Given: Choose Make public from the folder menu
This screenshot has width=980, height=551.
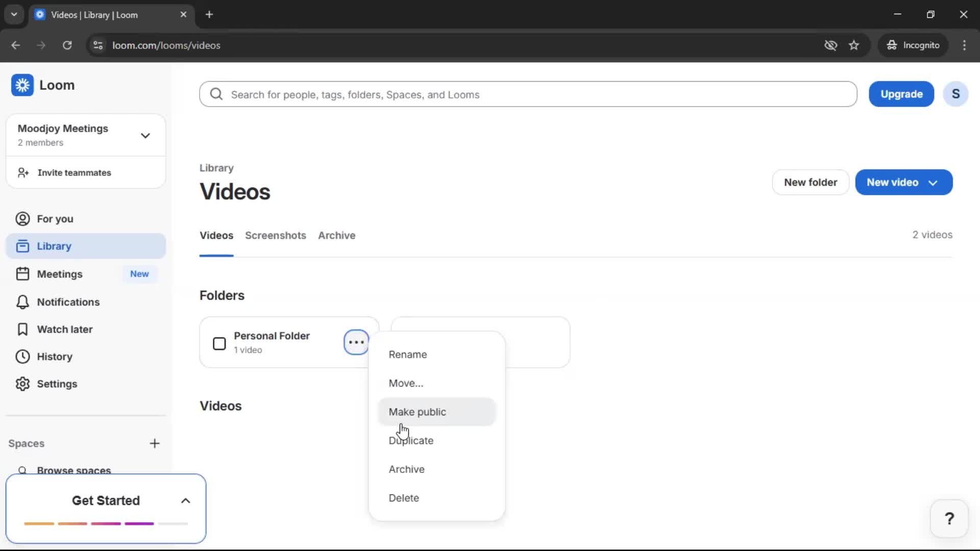Looking at the screenshot, I should pos(416,412).
